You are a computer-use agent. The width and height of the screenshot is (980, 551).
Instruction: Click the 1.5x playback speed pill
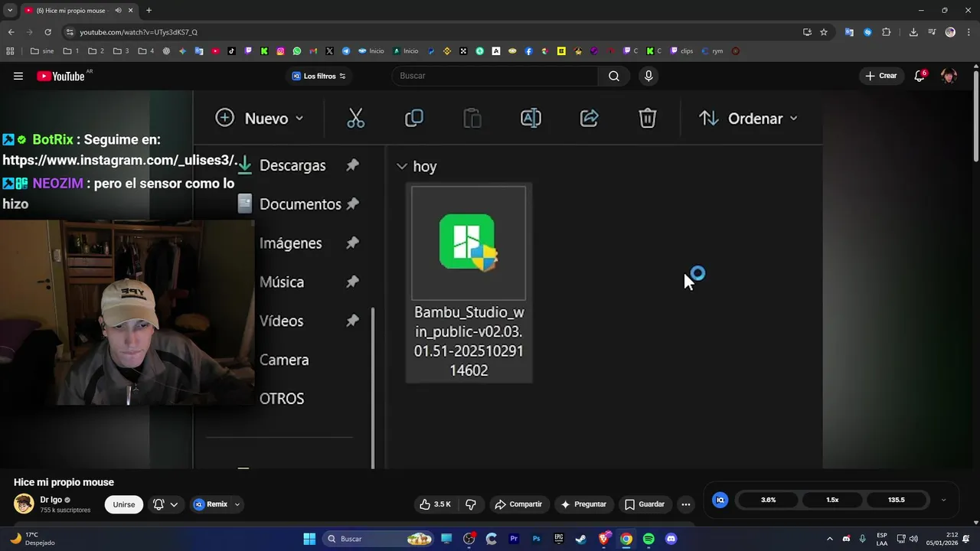click(x=832, y=500)
